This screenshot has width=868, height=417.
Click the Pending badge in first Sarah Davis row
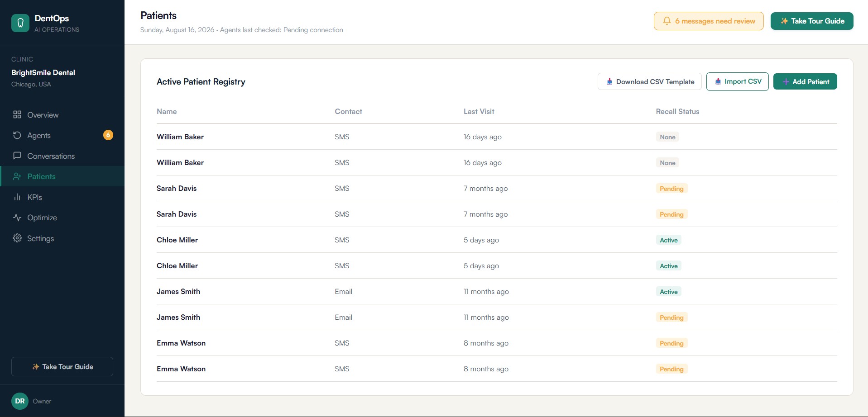[671, 189]
